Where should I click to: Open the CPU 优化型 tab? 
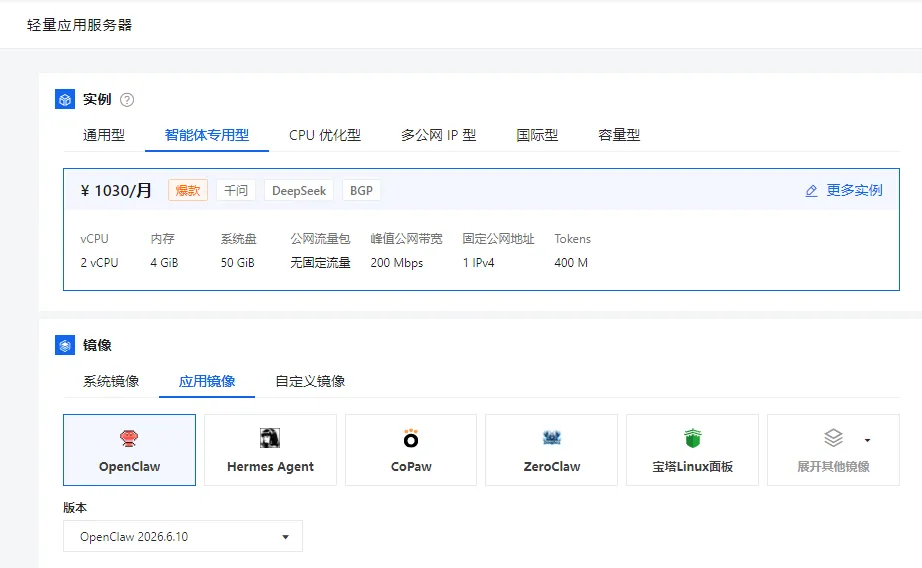(325, 135)
